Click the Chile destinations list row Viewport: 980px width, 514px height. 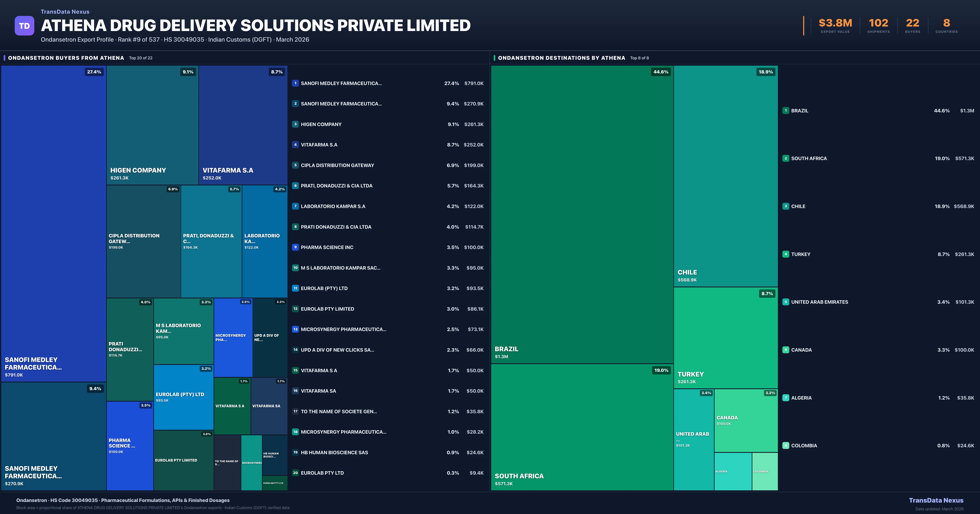798,206
